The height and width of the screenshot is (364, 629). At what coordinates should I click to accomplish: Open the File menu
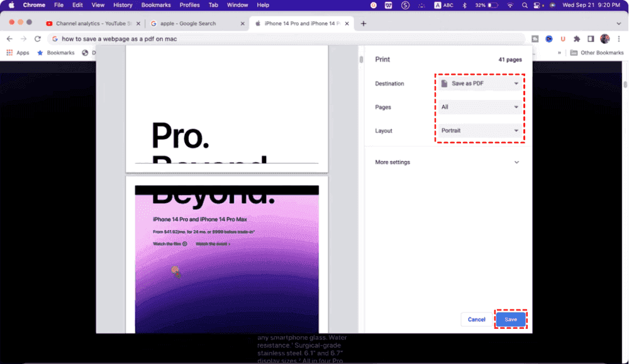click(x=59, y=5)
